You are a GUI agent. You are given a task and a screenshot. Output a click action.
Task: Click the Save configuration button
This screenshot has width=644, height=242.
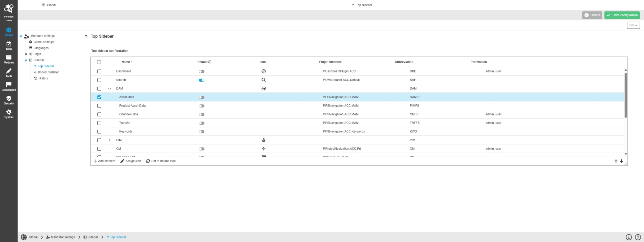coord(622,15)
